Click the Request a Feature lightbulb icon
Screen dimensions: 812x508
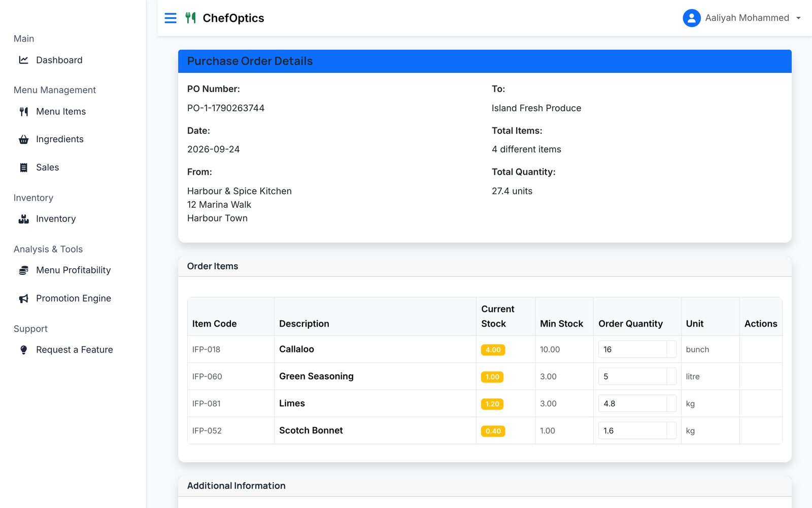(x=23, y=350)
